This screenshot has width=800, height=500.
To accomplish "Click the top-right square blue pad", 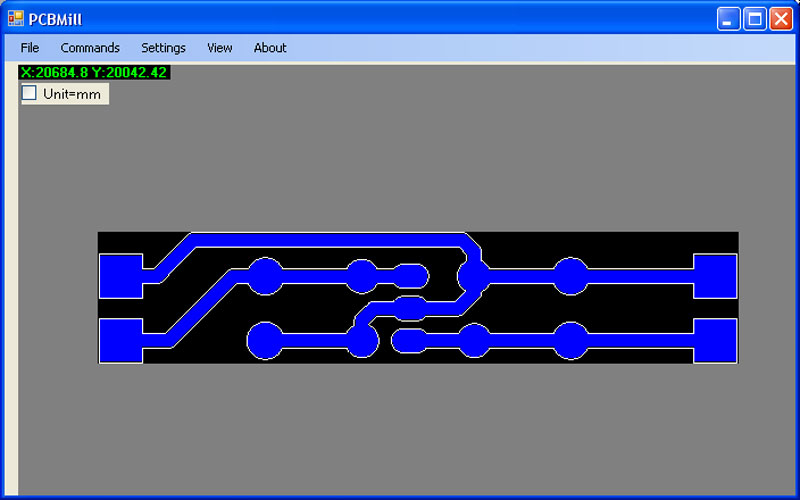I will [x=715, y=276].
